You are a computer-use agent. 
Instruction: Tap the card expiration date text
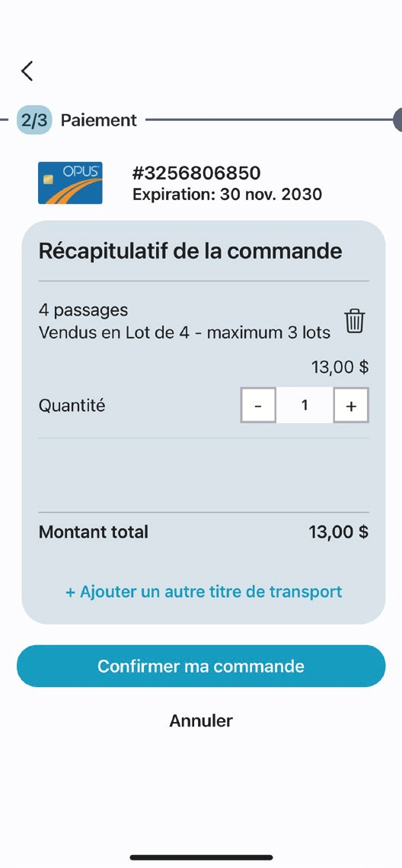pyautogui.click(x=227, y=194)
